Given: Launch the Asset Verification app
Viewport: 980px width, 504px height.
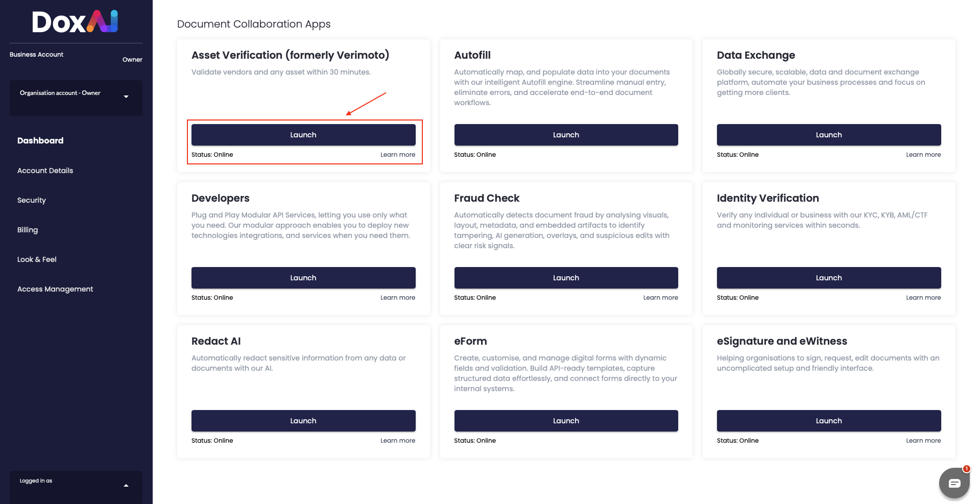Looking at the screenshot, I should (303, 135).
